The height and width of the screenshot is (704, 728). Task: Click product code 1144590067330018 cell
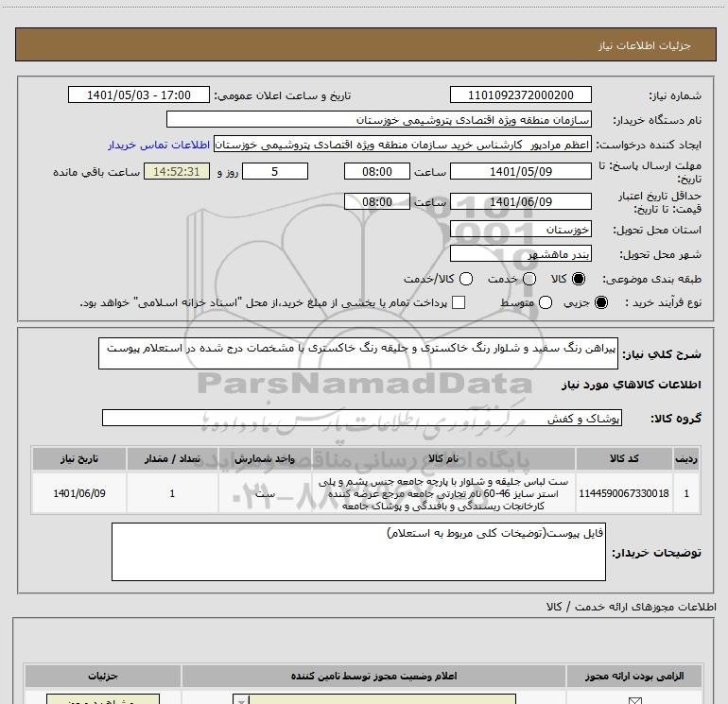tap(624, 493)
